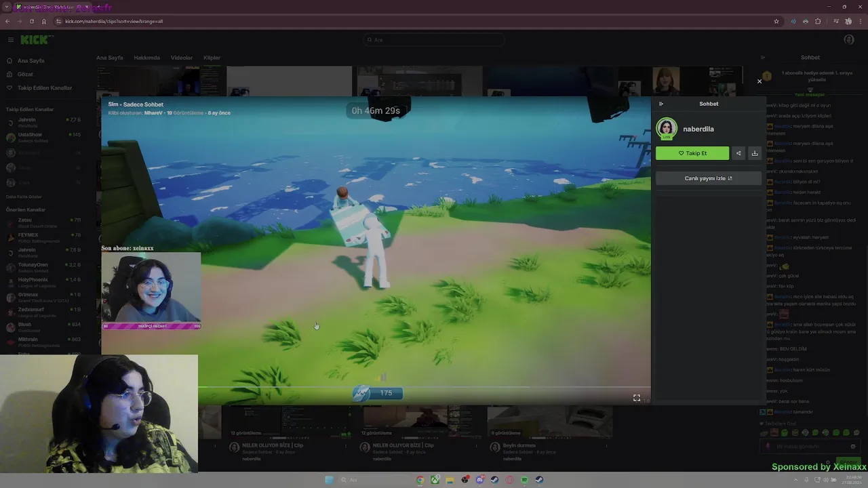Open Mithrain channel in sidebar

(x=43, y=342)
